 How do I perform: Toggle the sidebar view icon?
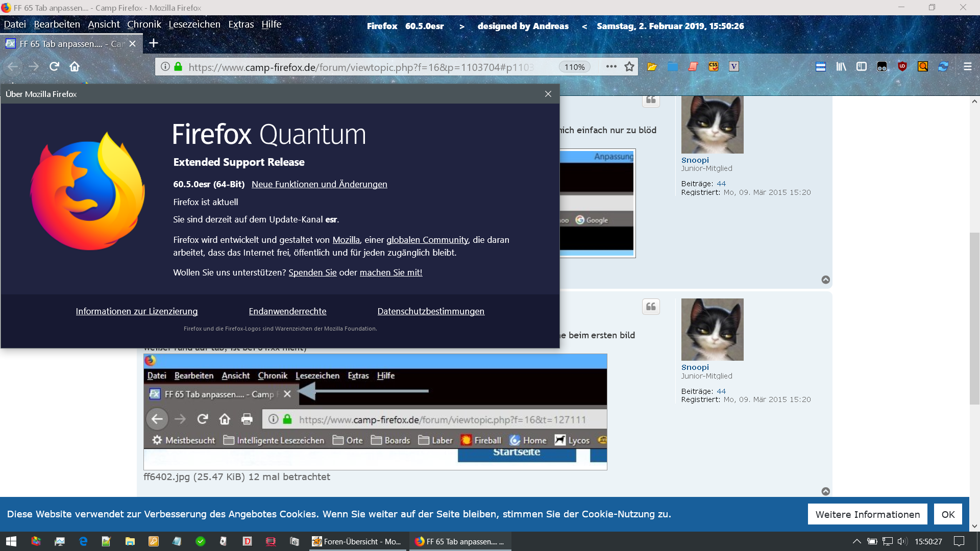click(861, 66)
